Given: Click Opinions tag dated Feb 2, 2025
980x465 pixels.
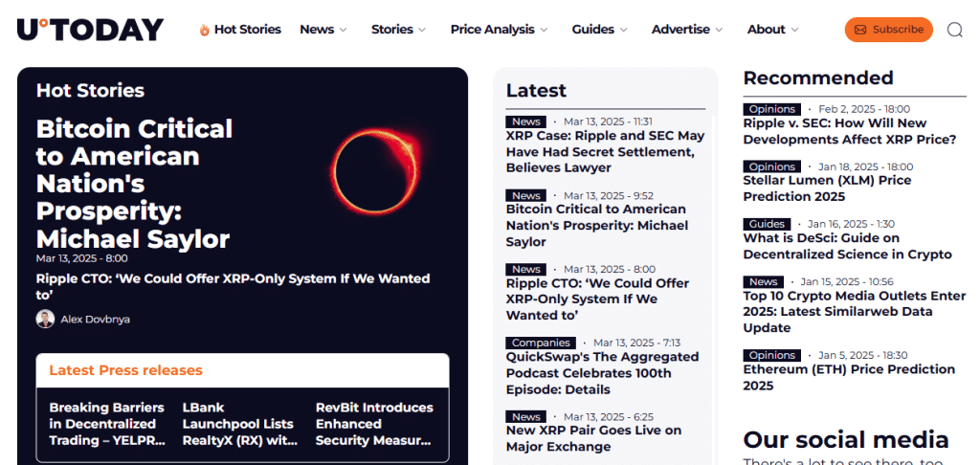Looking at the screenshot, I should click(x=772, y=109).
